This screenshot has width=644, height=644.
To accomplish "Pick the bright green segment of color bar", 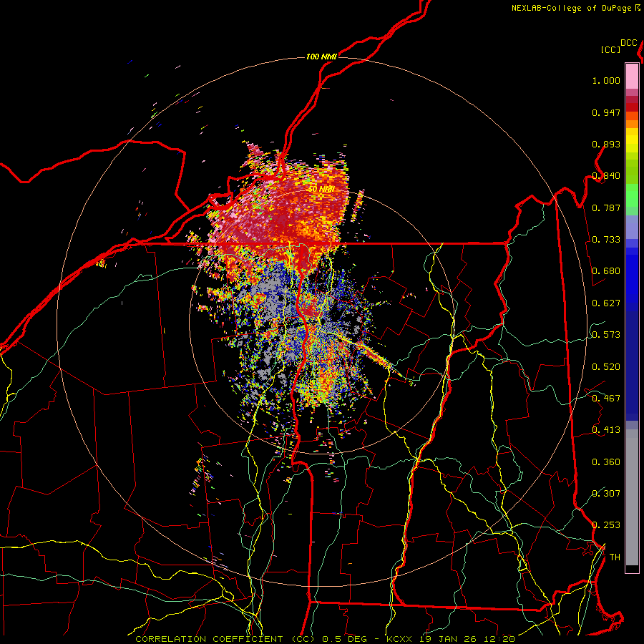I will coord(632,195).
